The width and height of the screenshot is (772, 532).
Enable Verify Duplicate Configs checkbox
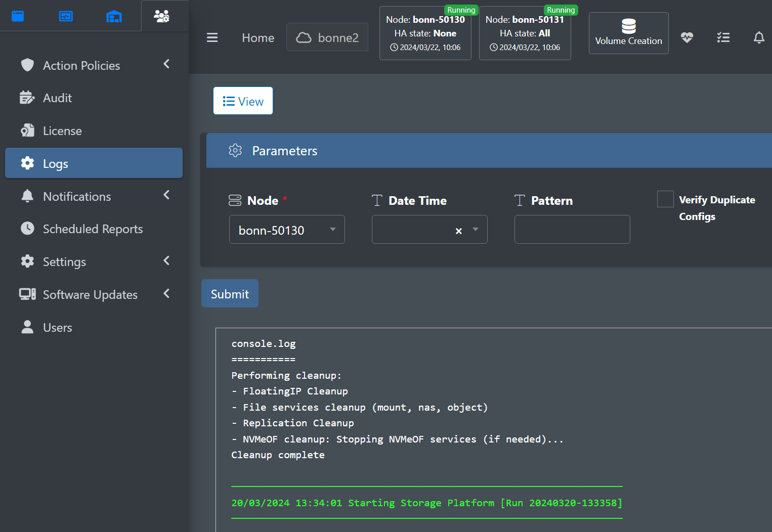pyautogui.click(x=665, y=199)
